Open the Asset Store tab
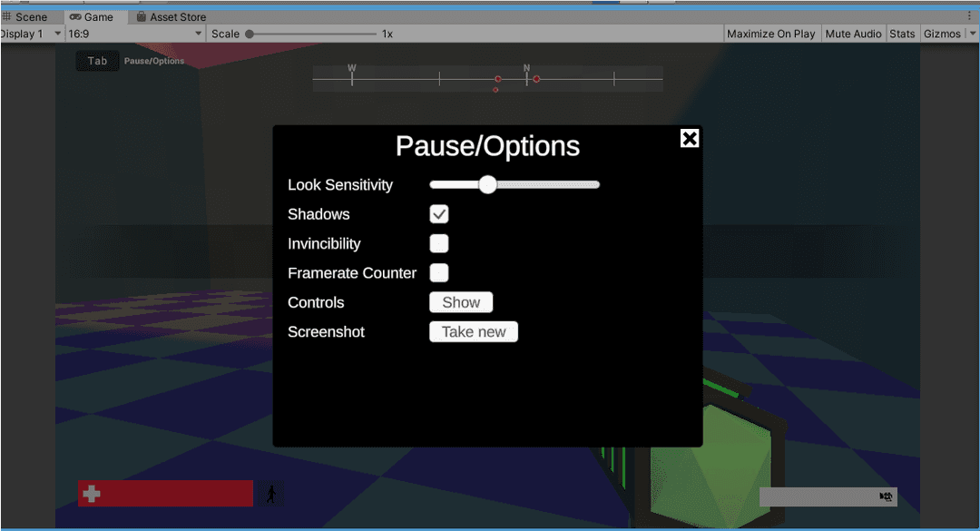 [x=171, y=16]
